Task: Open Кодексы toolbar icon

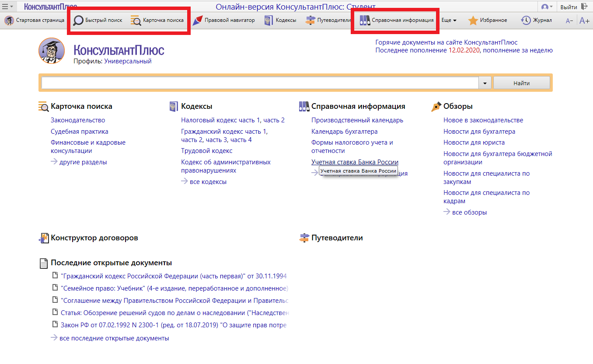Action: pyautogui.click(x=269, y=20)
